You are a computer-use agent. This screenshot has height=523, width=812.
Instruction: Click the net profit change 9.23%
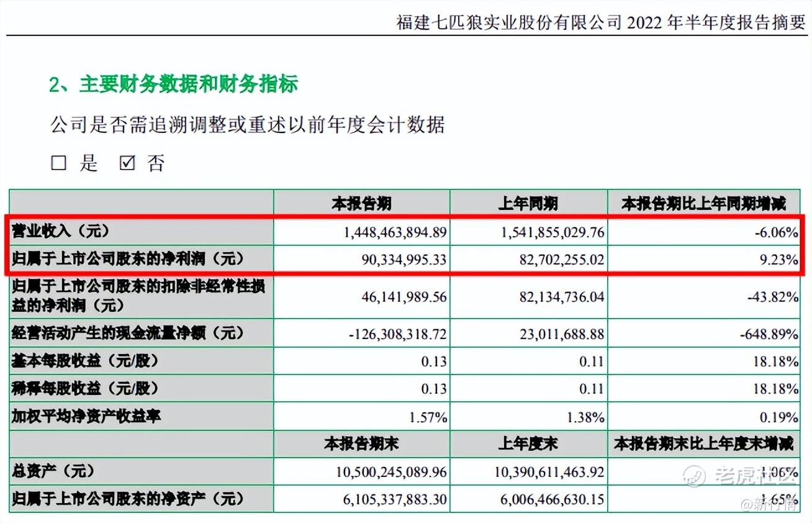780,260
